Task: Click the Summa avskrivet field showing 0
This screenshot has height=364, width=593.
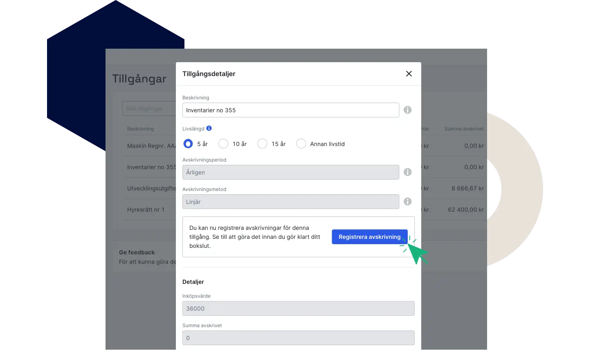Action: [299, 338]
